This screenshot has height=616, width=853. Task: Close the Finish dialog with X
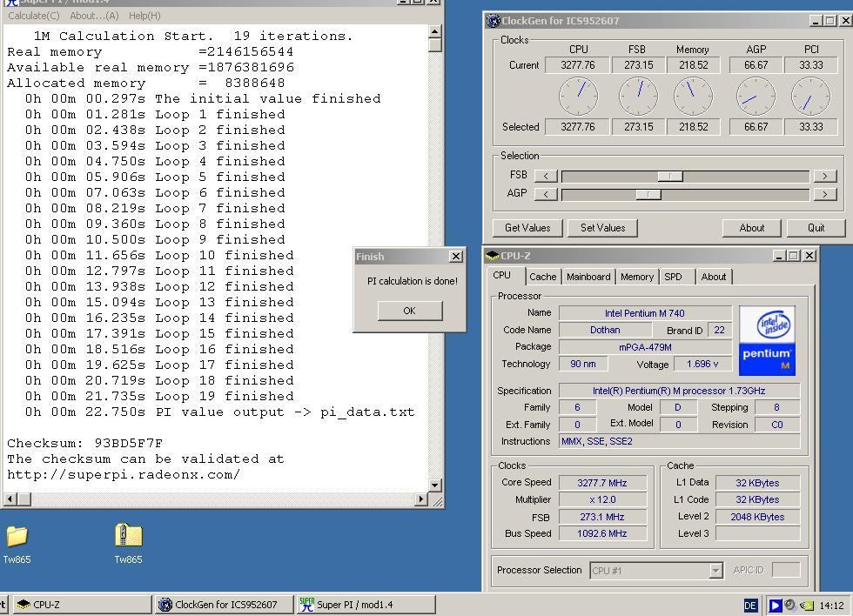pyautogui.click(x=456, y=256)
